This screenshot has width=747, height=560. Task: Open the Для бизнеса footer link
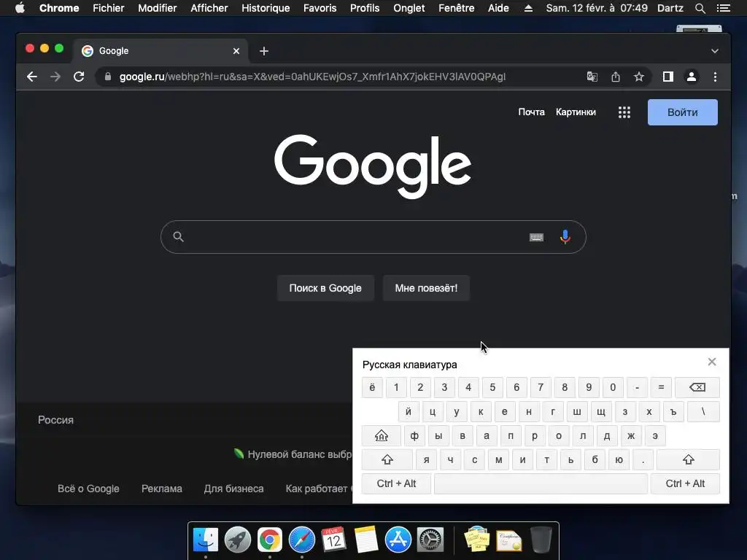pos(234,489)
